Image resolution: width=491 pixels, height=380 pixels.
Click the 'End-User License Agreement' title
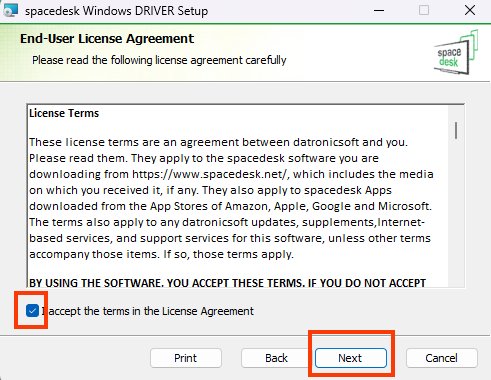[107, 39]
